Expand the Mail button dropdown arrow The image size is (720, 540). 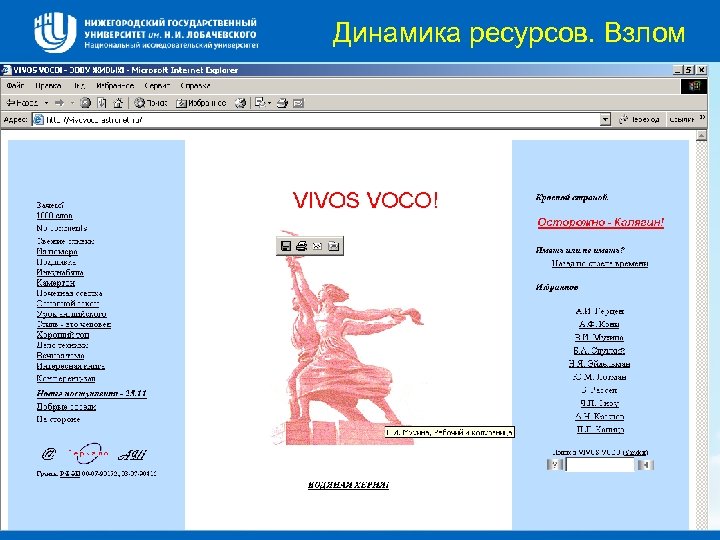270,103
